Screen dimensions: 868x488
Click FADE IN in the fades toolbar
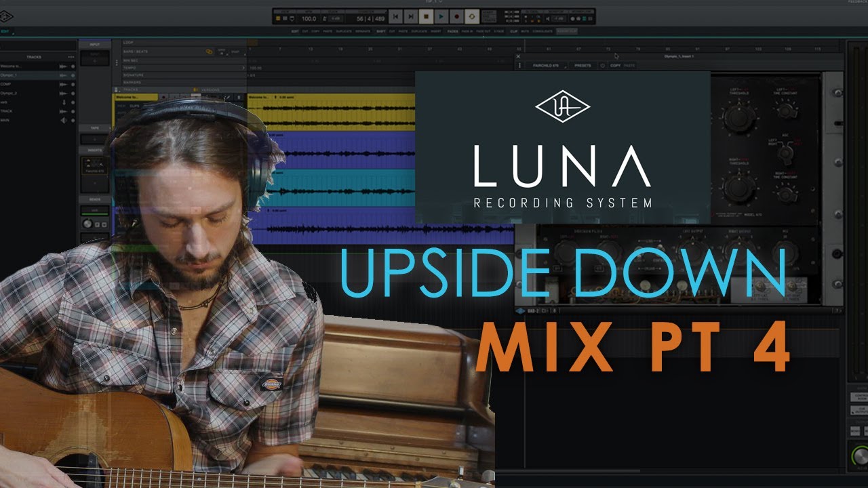pyautogui.click(x=467, y=31)
